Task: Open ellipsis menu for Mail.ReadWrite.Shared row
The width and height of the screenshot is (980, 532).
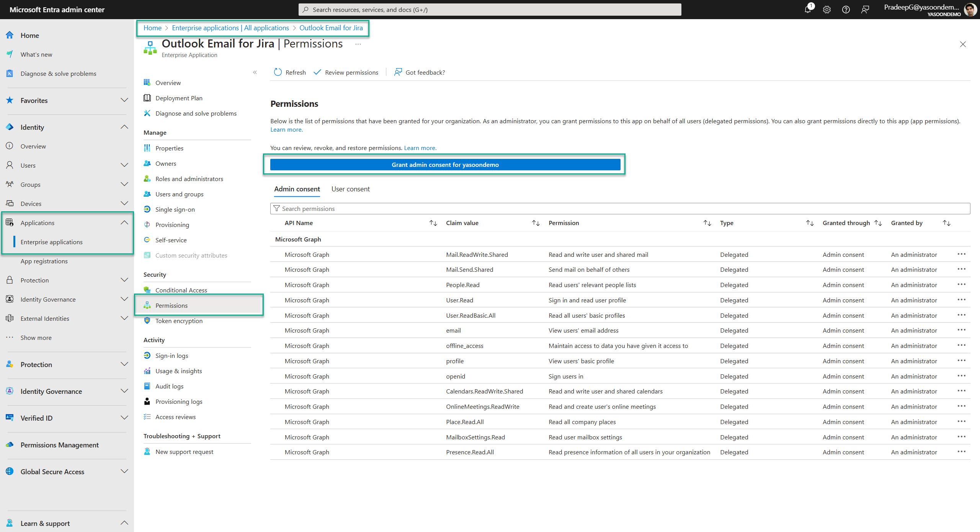Action: pos(961,254)
